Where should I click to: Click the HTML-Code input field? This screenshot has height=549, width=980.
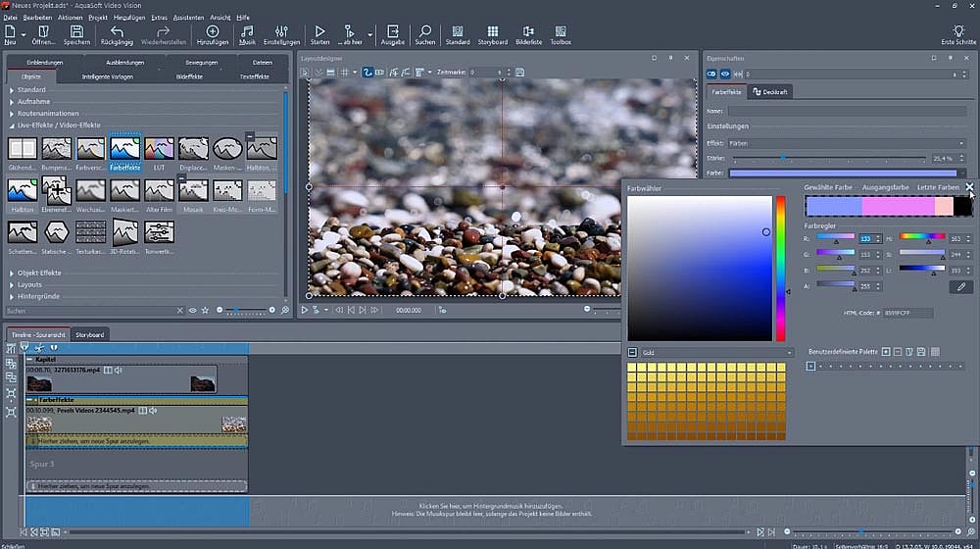click(x=906, y=313)
